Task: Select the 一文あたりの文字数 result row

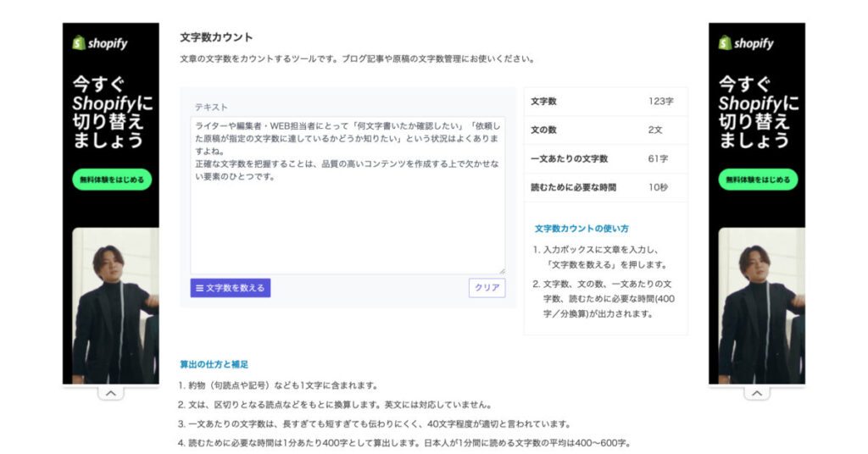Action: click(x=605, y=158)
